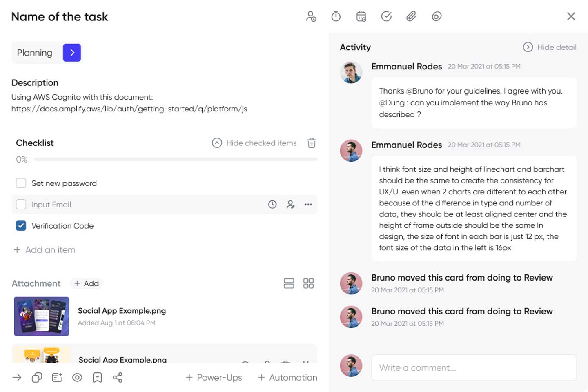Open the Automation menu

[x=287, y=377]
